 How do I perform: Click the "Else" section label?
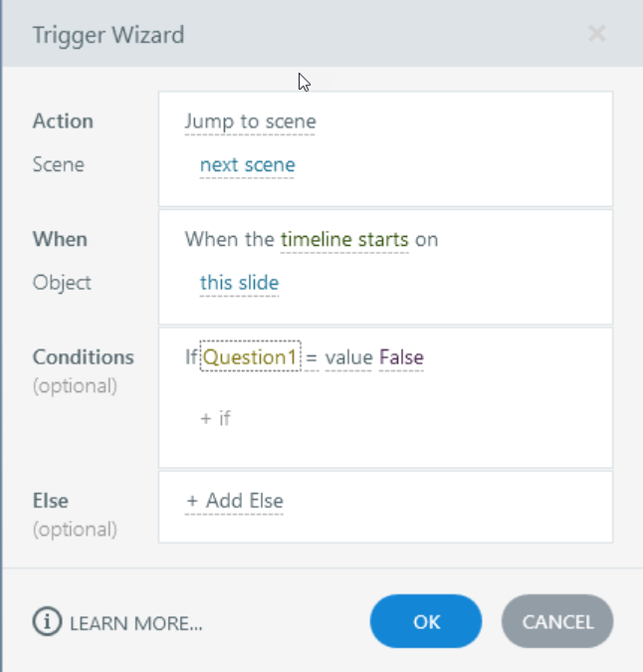click(51, 501)
